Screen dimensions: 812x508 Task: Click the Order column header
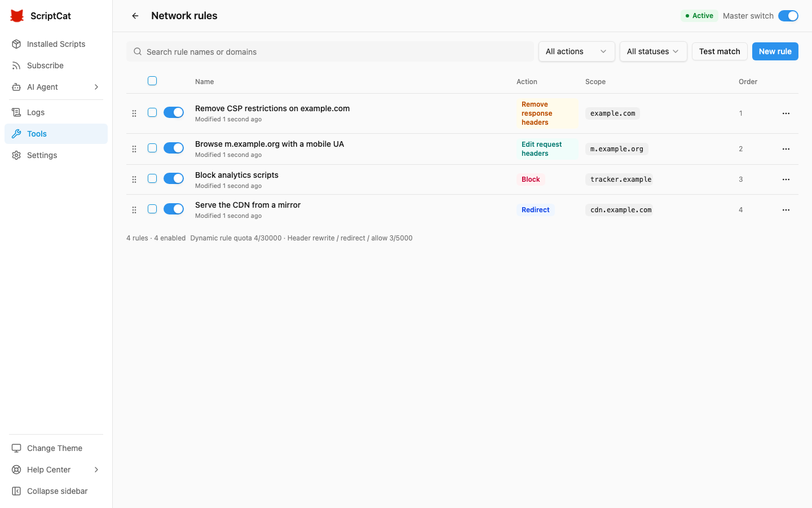tap(748, 82)
